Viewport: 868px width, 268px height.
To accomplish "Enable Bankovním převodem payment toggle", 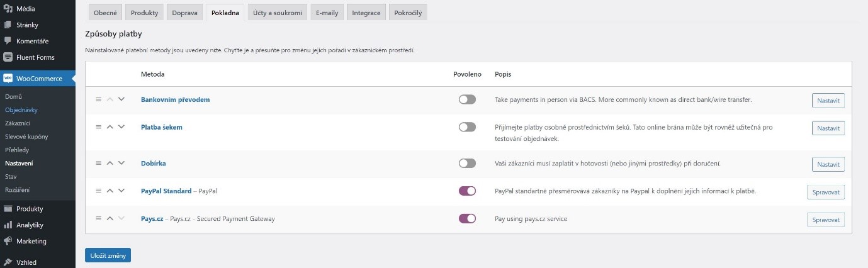I will pyautogui.click(x=467, y=99).
